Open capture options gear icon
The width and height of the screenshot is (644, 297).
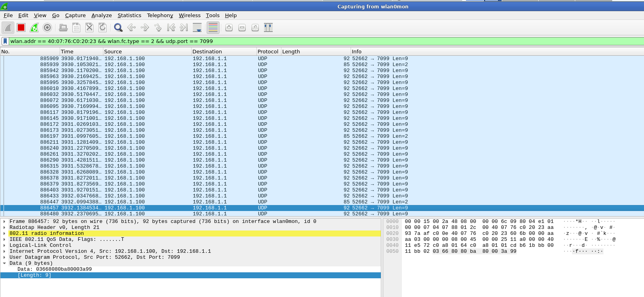coord(47,27)
